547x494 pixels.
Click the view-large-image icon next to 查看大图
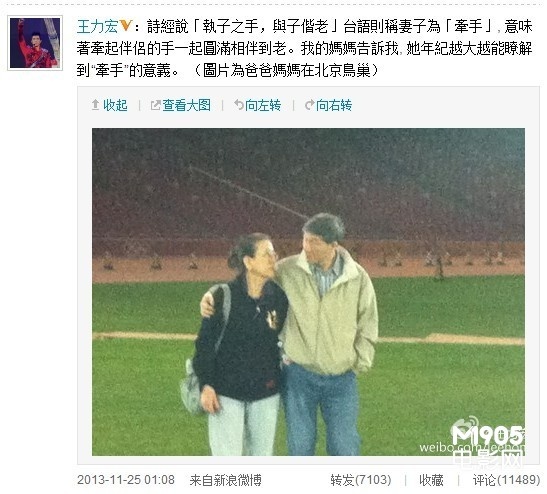(x=156, y=105)
